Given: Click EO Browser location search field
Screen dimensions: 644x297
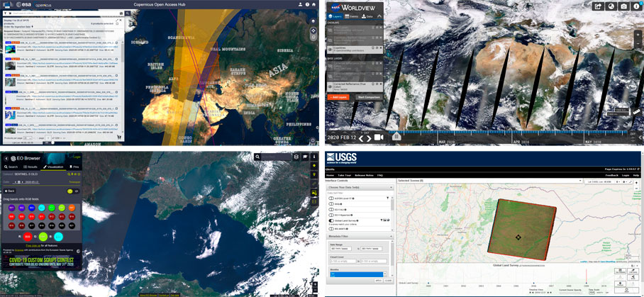Looking at the screenshot, I should coord(276,157).
